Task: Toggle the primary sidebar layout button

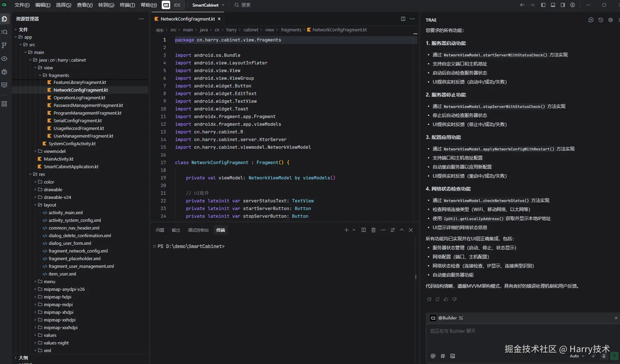Action: pyautogui.click(x=543, y=5)
